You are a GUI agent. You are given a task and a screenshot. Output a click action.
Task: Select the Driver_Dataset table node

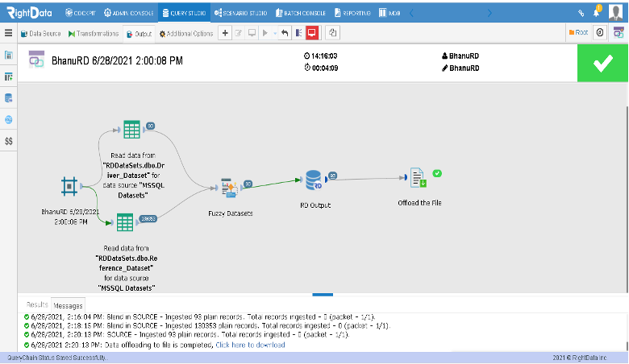click(x=132, y=130)
